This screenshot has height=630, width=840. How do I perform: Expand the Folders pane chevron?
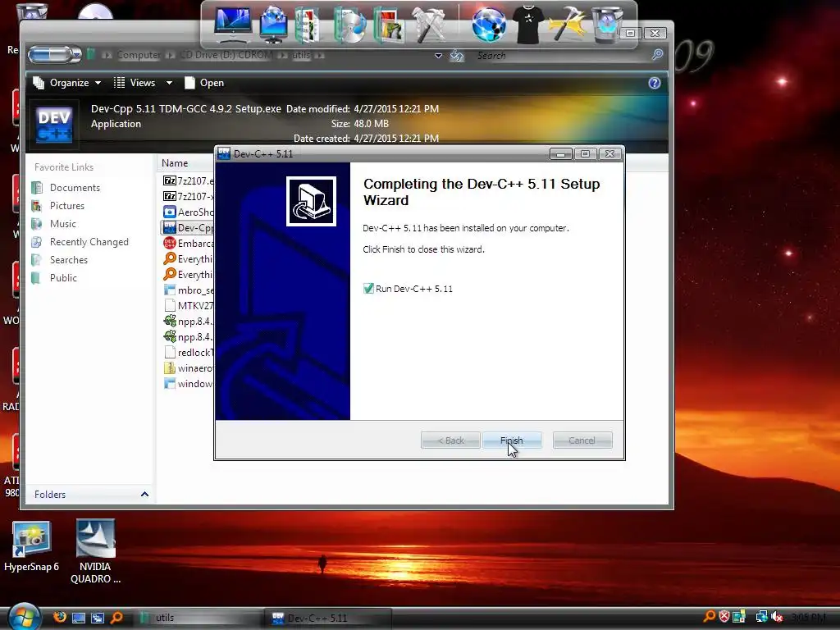click(144, 494)
